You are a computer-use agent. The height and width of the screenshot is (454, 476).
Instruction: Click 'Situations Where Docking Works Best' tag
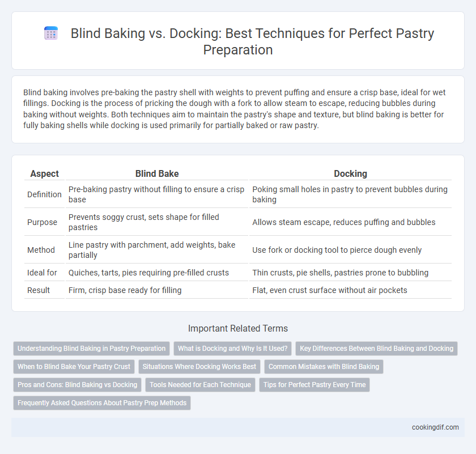199,367
